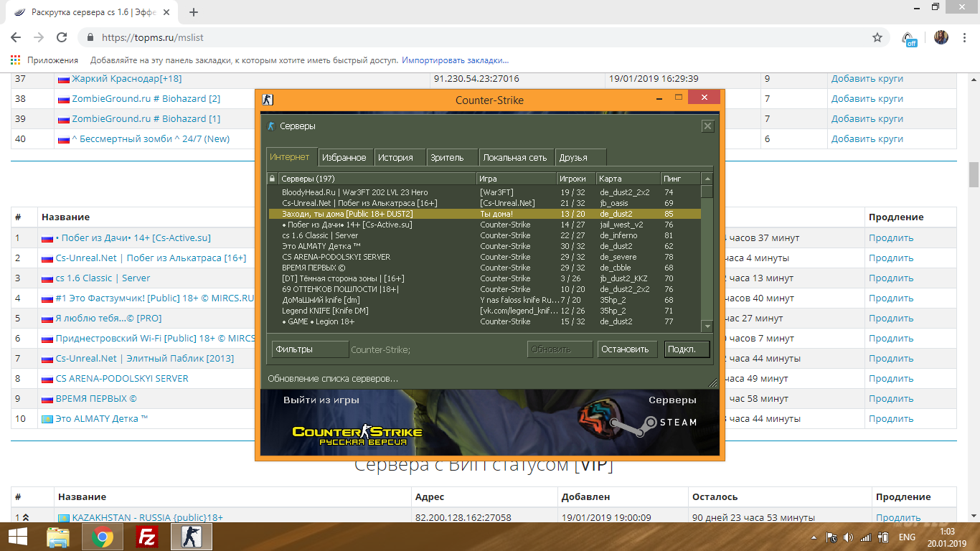Click the web page vertical scrollbar thumb
The image size is (980, 551).
point(974,174)
